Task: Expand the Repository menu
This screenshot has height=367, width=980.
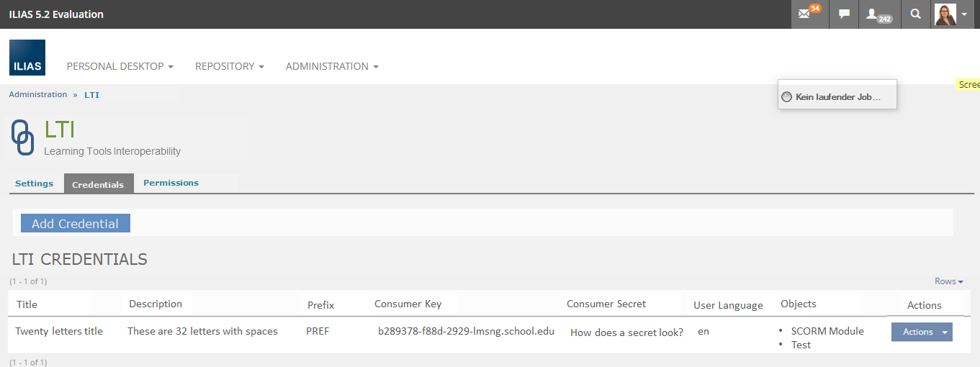Action: tap(229, 66)
